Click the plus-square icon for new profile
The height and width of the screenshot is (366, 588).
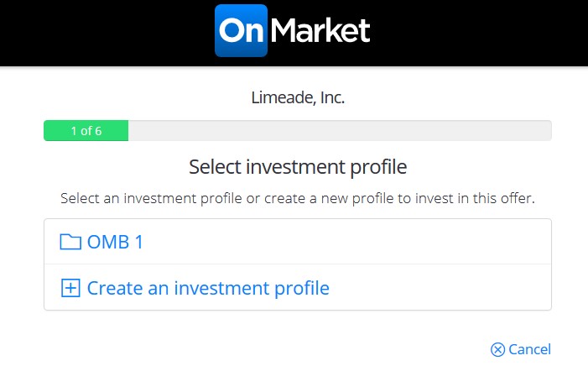pos(70,288)
